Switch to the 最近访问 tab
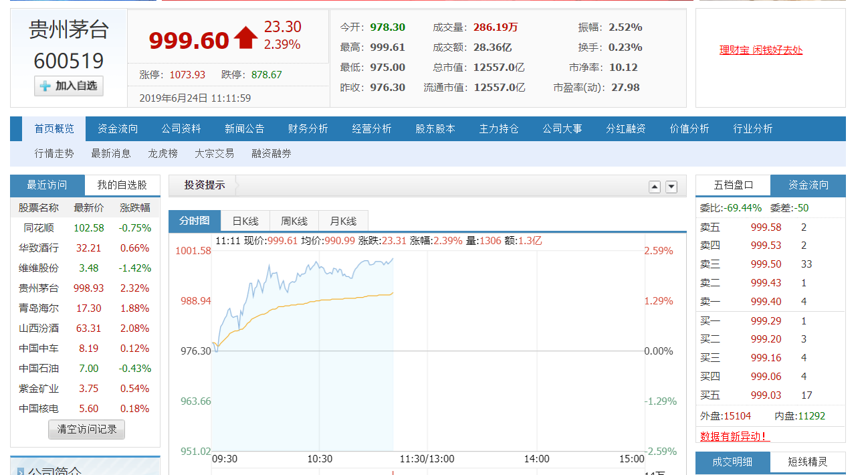 tap(47, 185)
